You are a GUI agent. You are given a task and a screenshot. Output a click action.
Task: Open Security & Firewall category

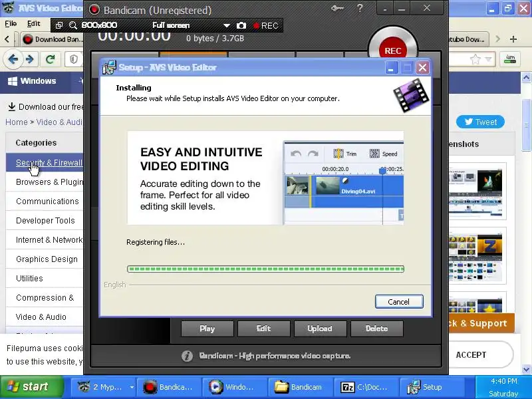(x=45, y=162)
